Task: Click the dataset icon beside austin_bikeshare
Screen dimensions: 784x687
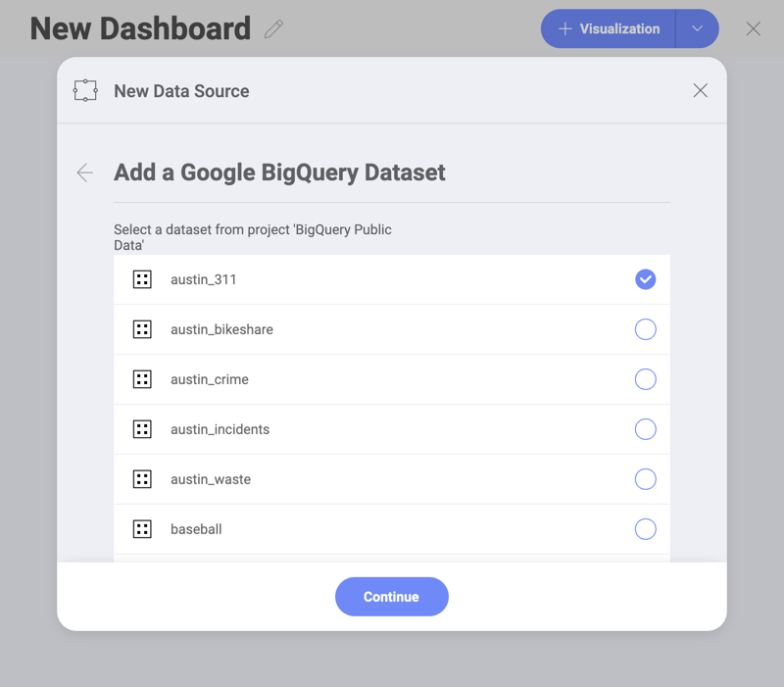Action: click(142, 329)
